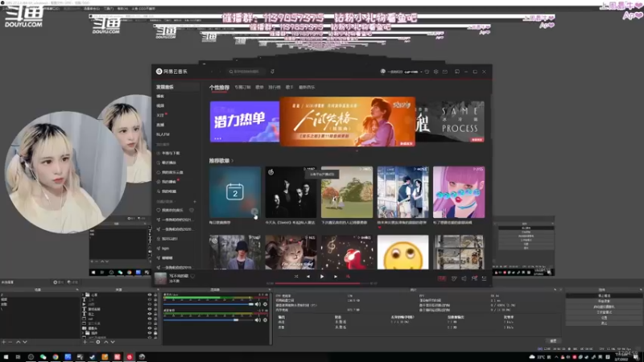Image resolution: width=644 pixels, height=362 pixels.
Task: Open the sound effects icon in player bar
Action: coord(454,278)
